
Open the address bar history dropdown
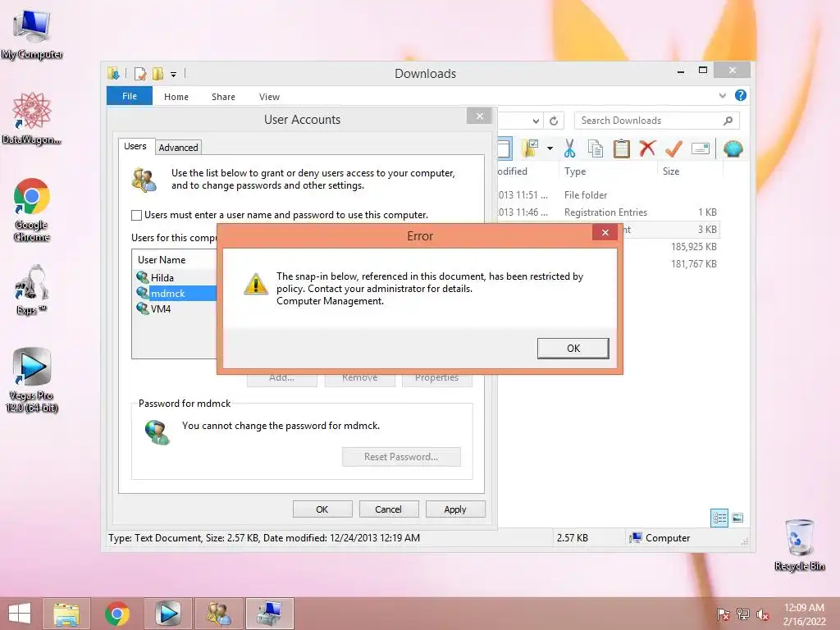(536, 121)
